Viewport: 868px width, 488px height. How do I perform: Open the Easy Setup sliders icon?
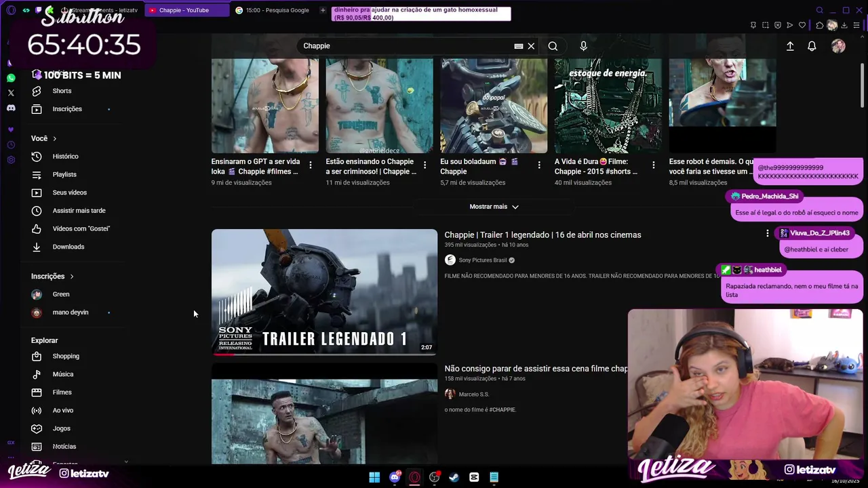click(x=856, y=25)
